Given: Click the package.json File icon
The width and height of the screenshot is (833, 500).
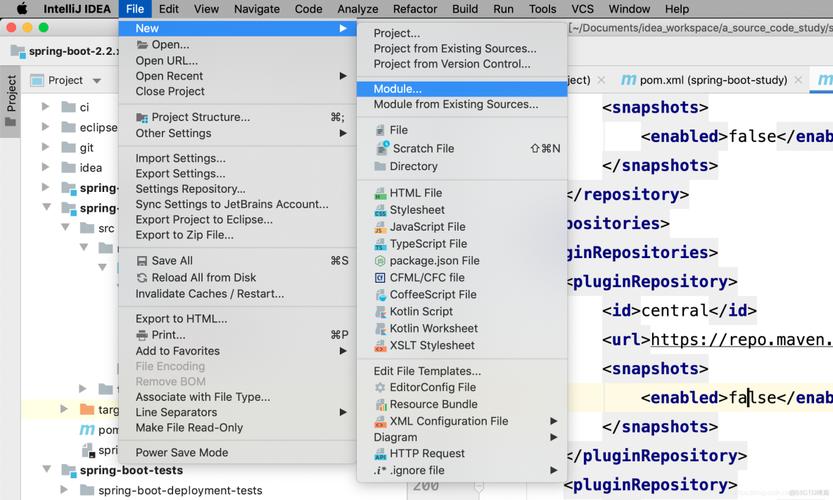Looking at the screenshot, I should (x=380, y=261).
